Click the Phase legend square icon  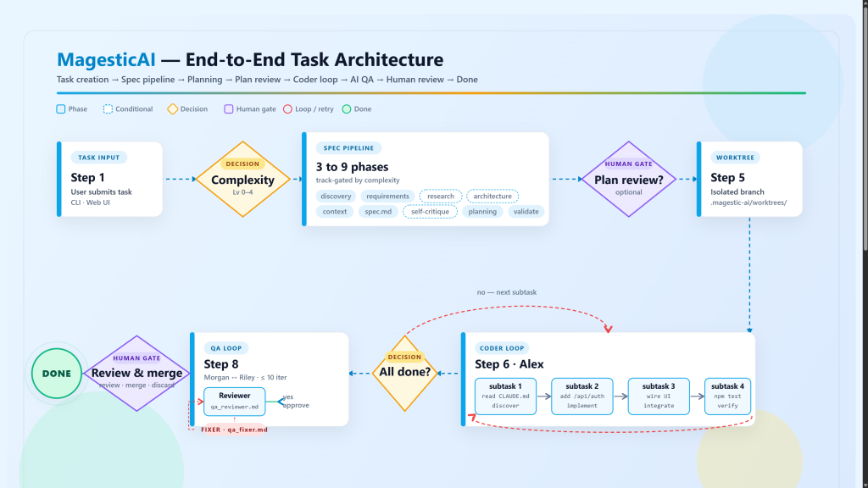61,109
